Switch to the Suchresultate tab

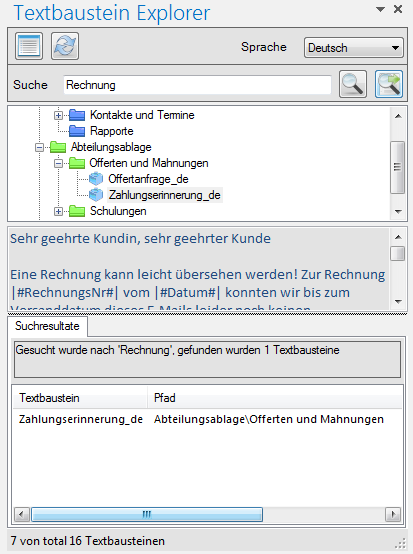click(47, 326)
